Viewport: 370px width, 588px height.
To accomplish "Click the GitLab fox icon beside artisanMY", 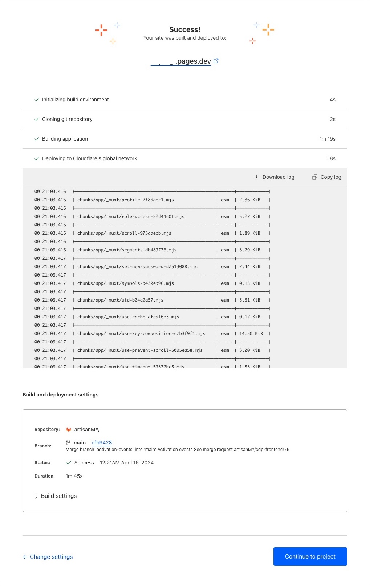I will [x=68, y=429].
